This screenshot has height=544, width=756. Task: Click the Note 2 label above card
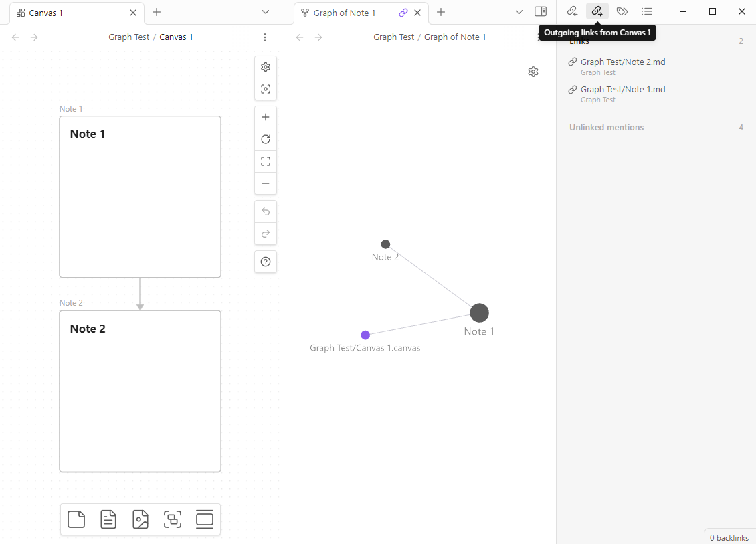[71, 303]
